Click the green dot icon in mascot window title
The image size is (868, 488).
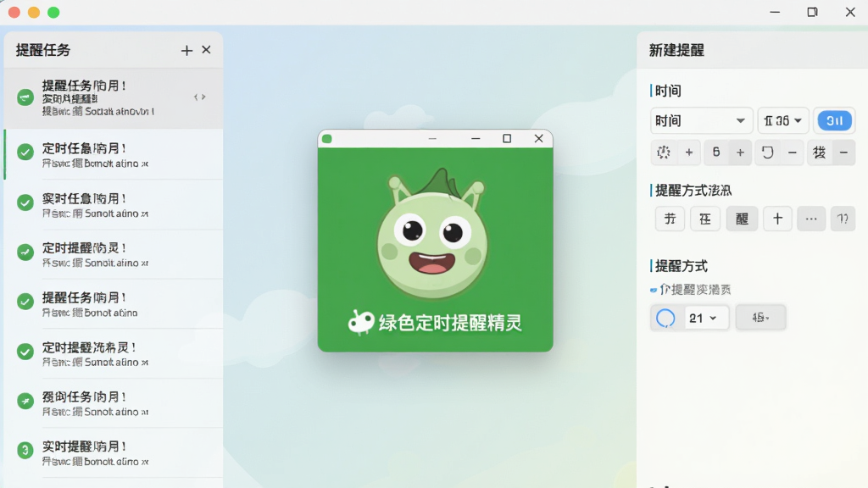point(326,138)
